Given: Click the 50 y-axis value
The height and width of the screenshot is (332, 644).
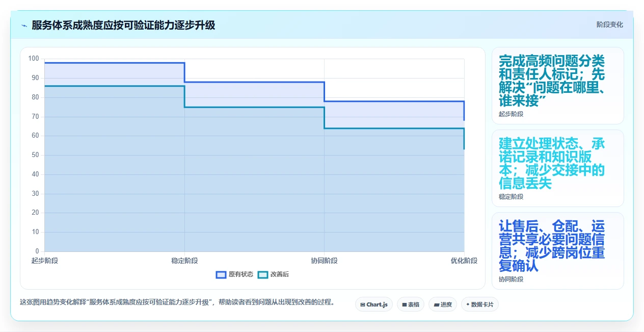Looking at the screenshot, I should 35,155.
